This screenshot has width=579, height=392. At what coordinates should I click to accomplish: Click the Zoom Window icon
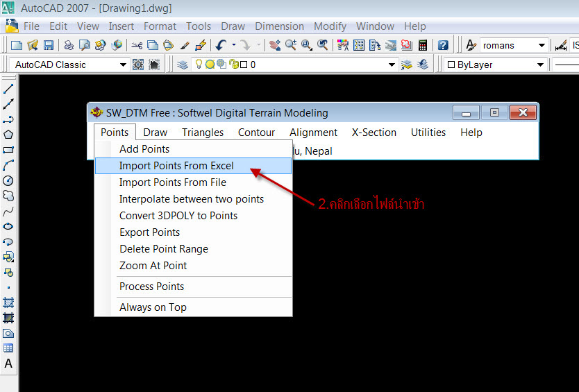[x=306, y=45]
